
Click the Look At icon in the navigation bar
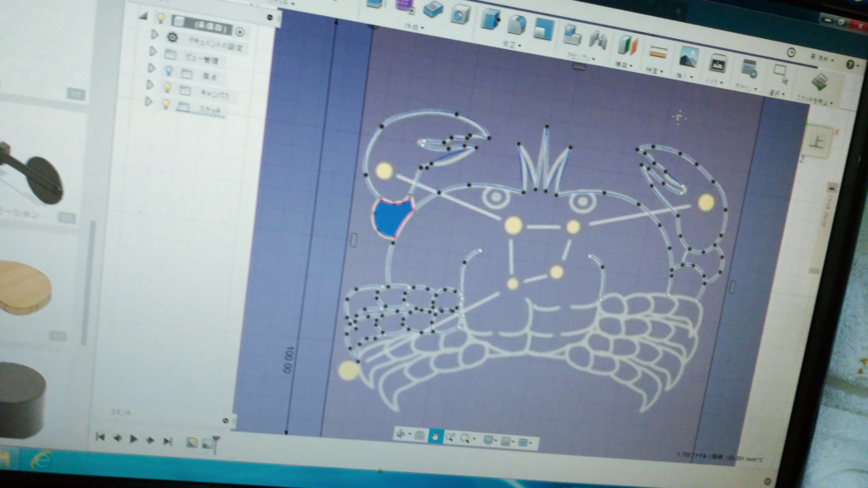click(420, 436)
